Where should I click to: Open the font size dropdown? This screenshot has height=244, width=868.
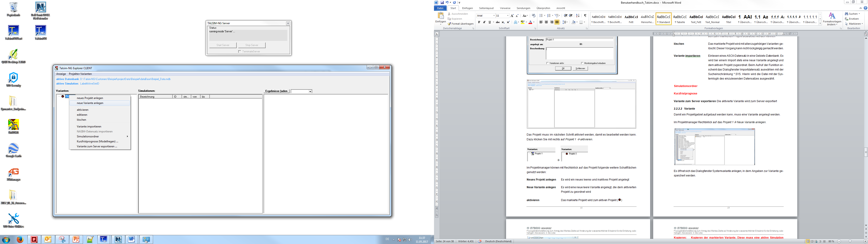pyautogui.click(x=507, y=16)
